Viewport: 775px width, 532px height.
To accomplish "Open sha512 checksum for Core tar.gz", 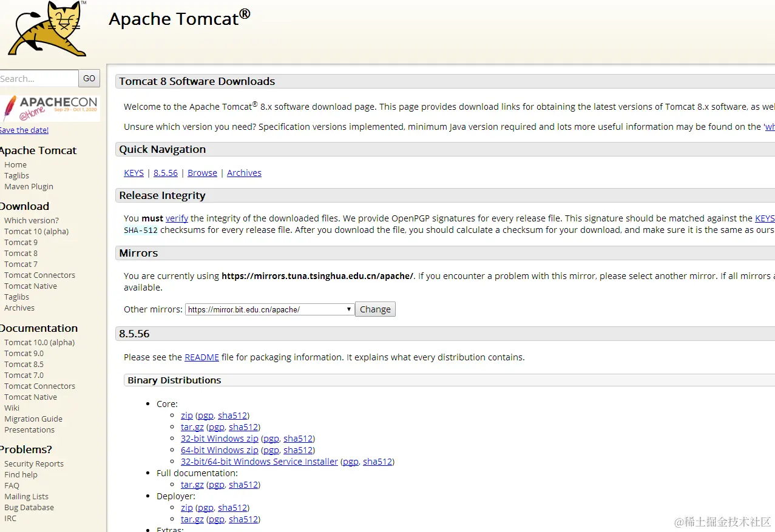I will tap(243, 427).
